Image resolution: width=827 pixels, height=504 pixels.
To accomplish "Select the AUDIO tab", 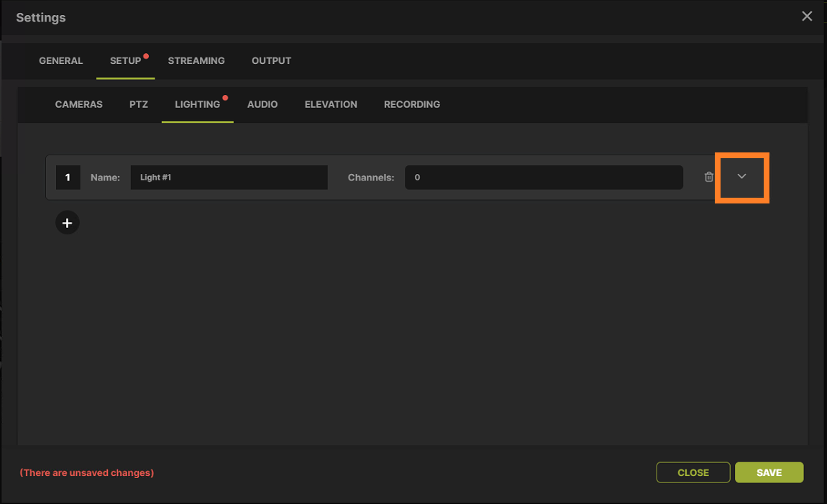I will 262,104.
